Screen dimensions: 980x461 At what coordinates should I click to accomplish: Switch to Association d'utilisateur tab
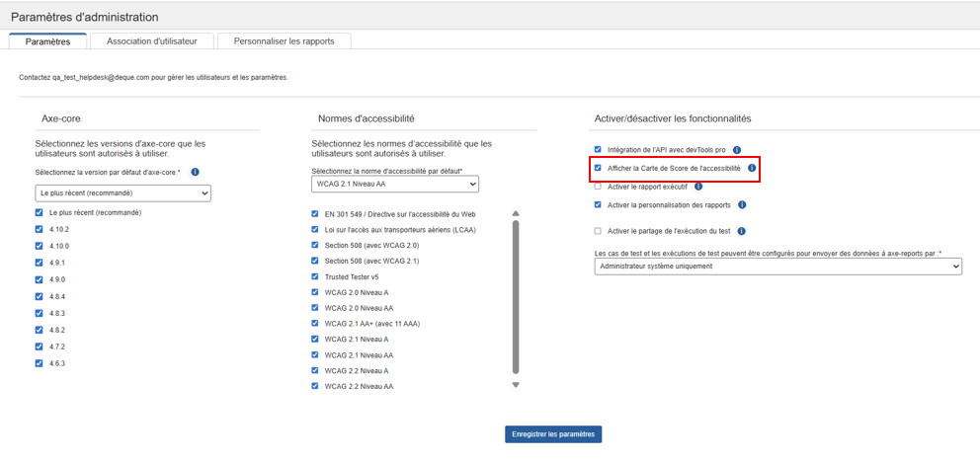151,41
